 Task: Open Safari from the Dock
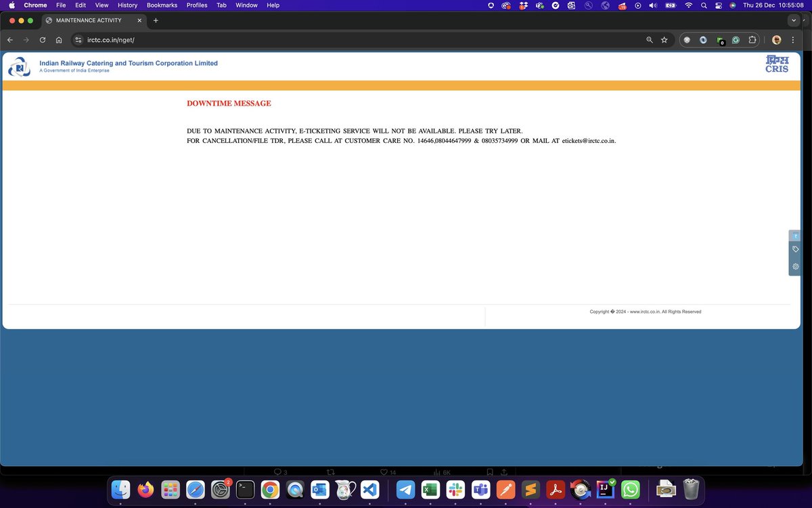click(196, 489)
